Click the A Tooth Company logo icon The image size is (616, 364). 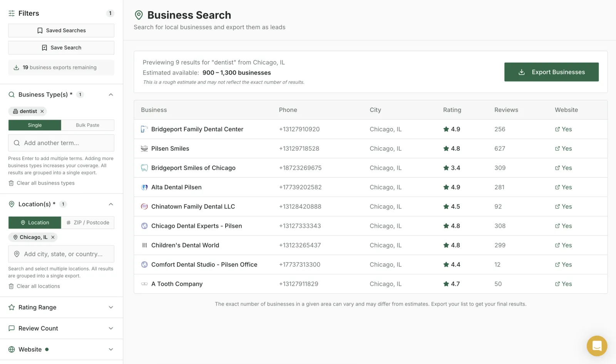144,284
